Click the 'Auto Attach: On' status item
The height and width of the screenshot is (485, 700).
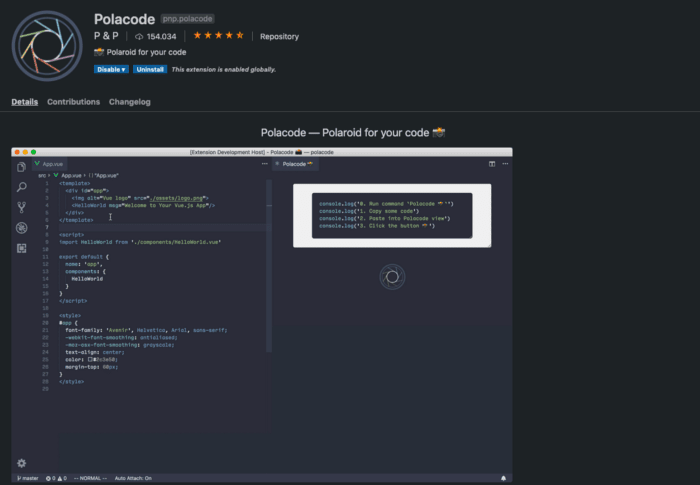coord(133,478)
